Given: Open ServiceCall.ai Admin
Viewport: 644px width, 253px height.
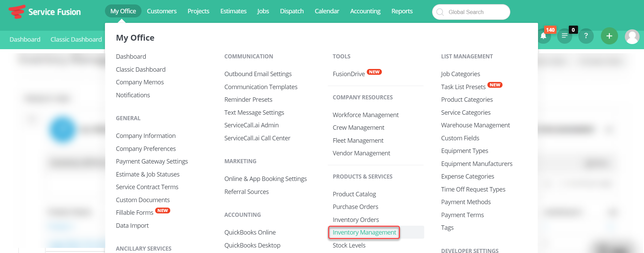Looking at the screenshot, I should point(251,125).
